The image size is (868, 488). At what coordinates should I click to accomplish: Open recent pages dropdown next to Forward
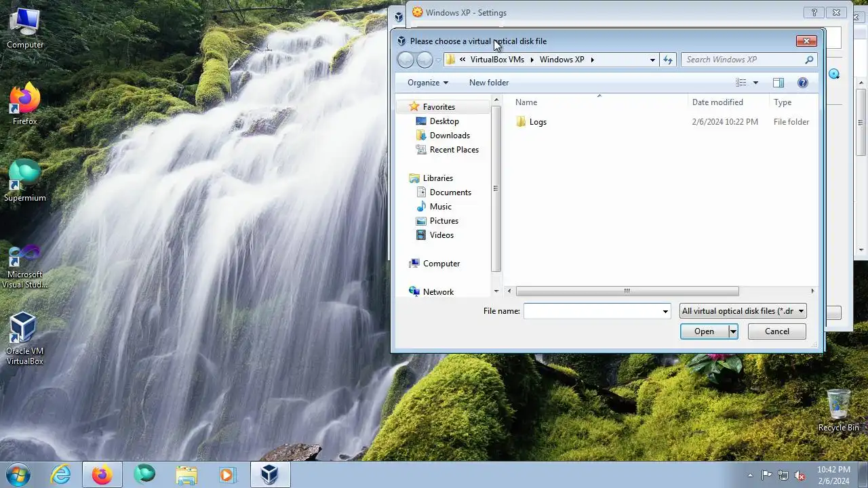pyautogui.click(x=439, y=60)
